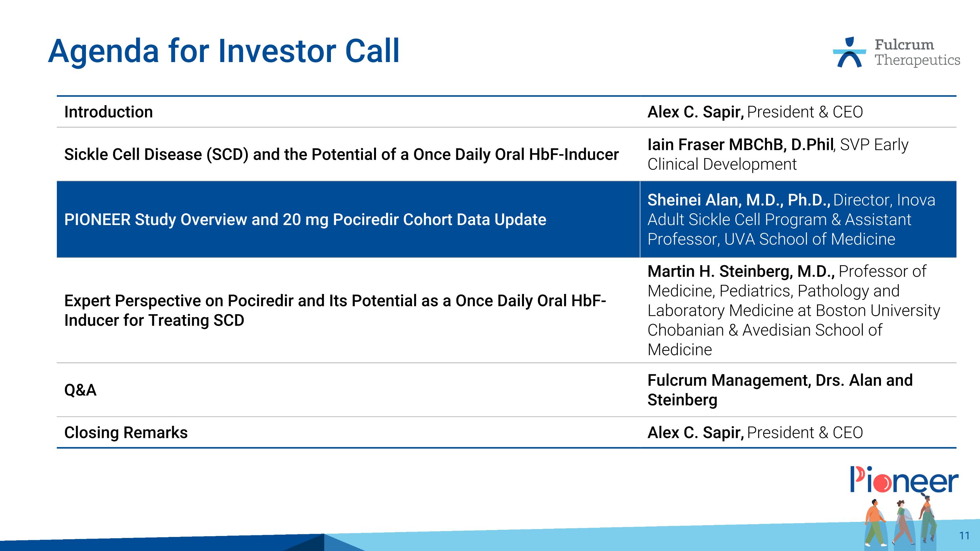Select the "Introduction" agenda item
This screenshot has width=980, height=551.
[x=108, y=112]
